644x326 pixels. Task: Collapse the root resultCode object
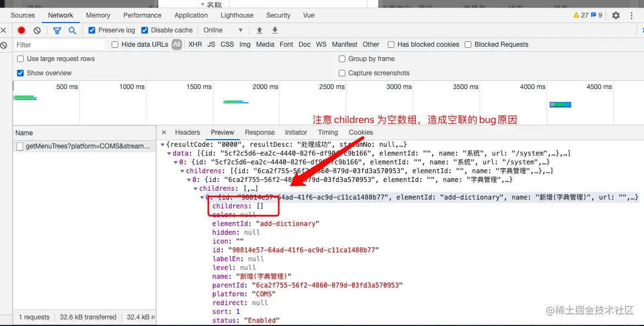click(x=163, y=145)
